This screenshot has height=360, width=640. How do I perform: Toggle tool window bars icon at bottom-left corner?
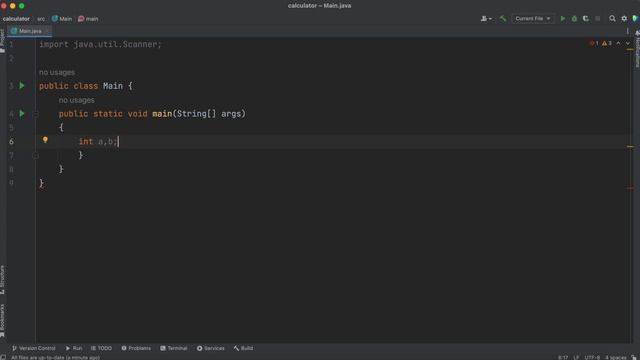(3, 357)
